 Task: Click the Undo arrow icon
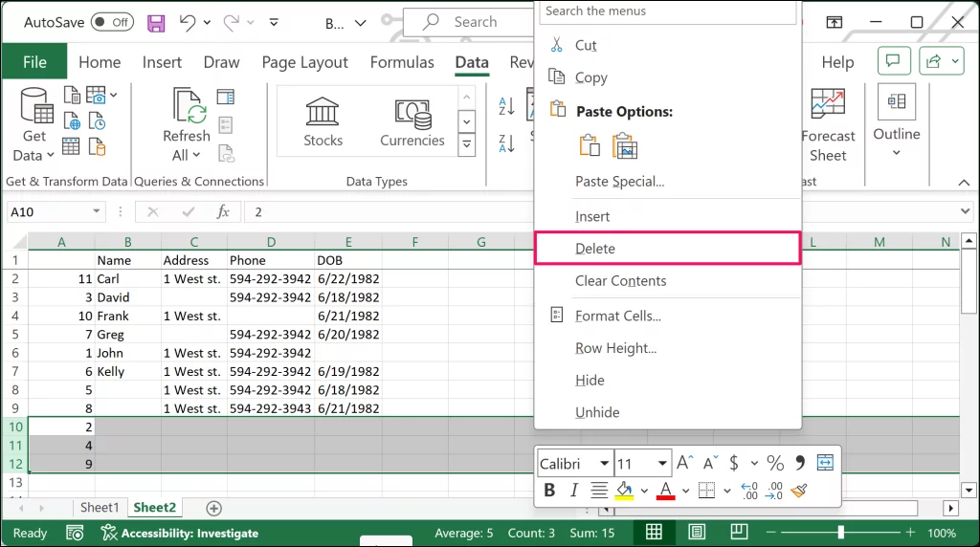coord(187,23)
